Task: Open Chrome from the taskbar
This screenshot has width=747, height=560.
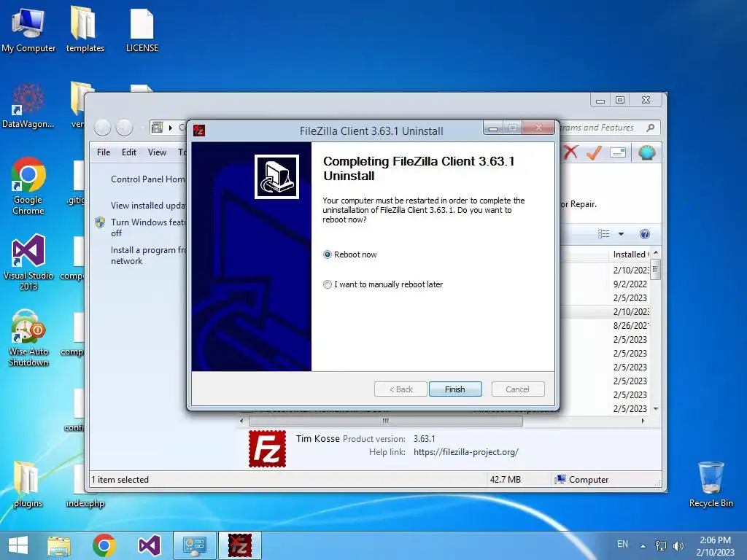Action: point(104,545)
